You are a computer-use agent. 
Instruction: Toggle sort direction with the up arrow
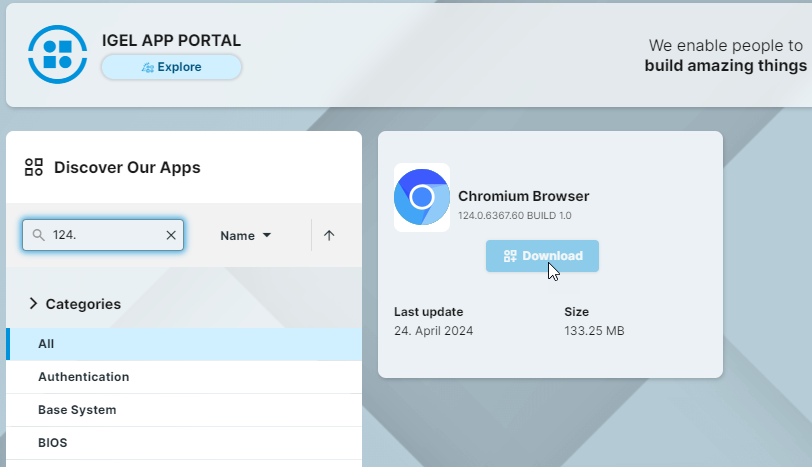click(x=329, y=236)
